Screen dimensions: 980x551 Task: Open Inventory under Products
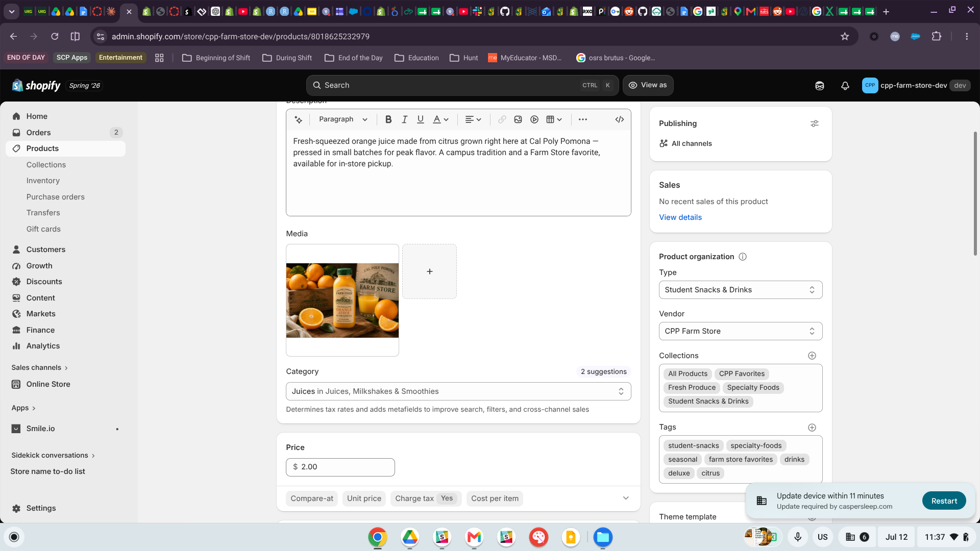[43, 181]
